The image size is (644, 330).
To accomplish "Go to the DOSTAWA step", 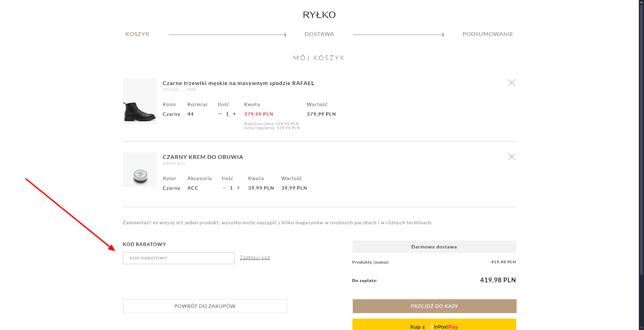I will 319,34.
